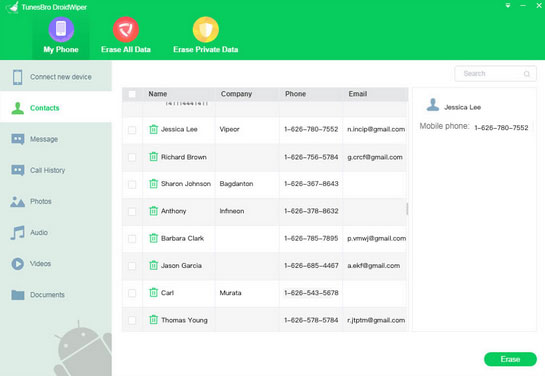The height and width of the screenshot is (376, 545).
Task: Focus the Search input field
Action: tap(495, 74)
